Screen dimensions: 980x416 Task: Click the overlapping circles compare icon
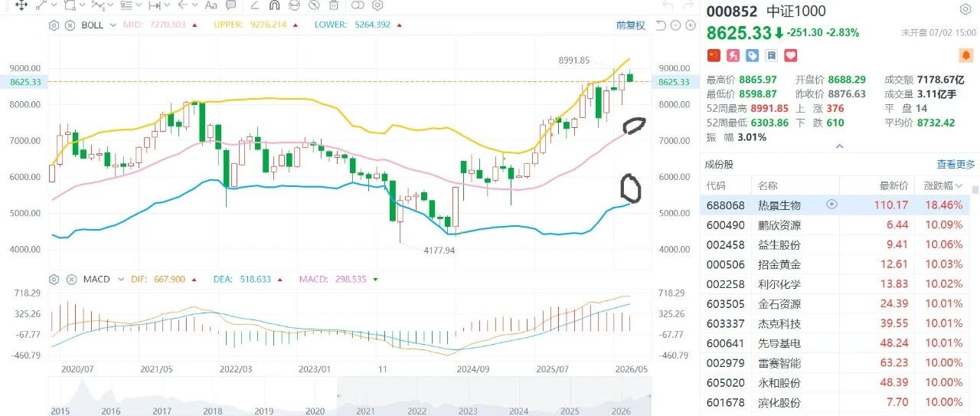click(x=358, y=5)
